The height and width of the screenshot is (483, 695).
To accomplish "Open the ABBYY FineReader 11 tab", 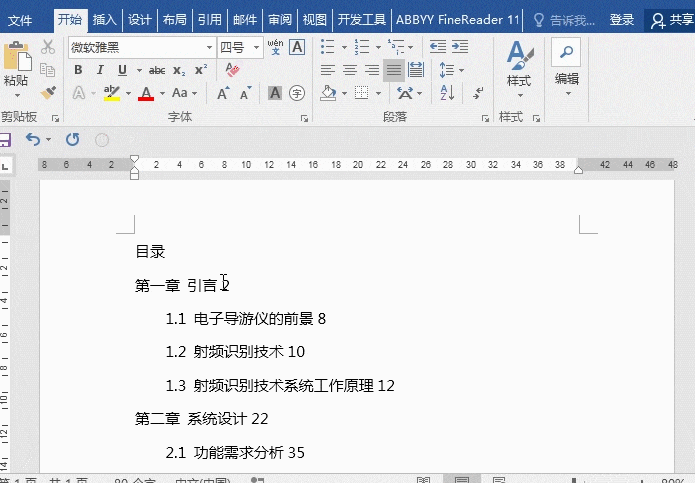I will click(457, 20).
